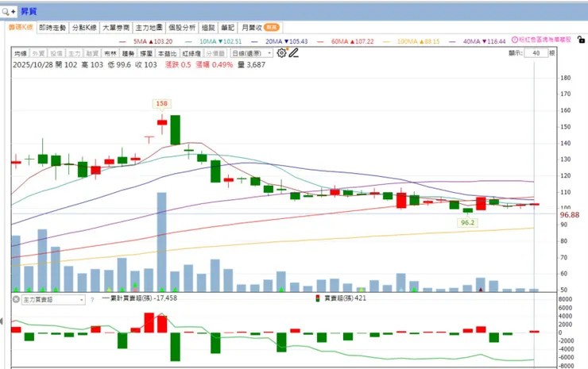The image size is (588, 369).
Task: Click the 5MA legend line swatch
Action: point(122,41)
